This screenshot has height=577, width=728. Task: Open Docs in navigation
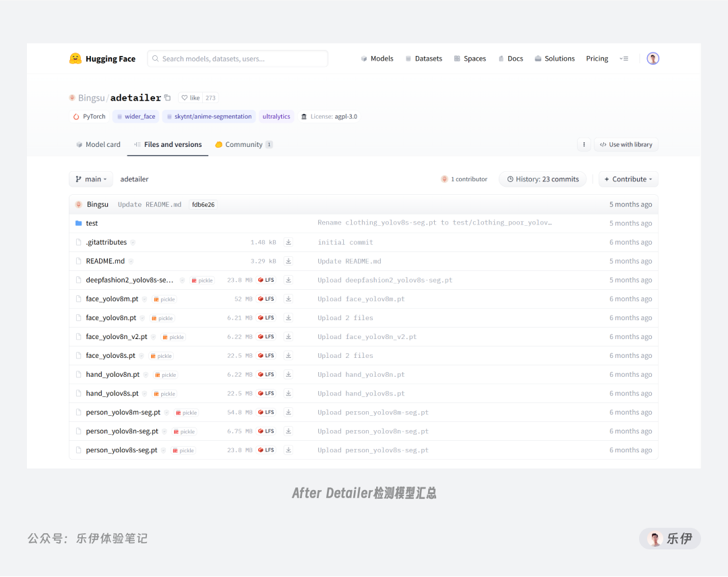[x=511, y=59]
